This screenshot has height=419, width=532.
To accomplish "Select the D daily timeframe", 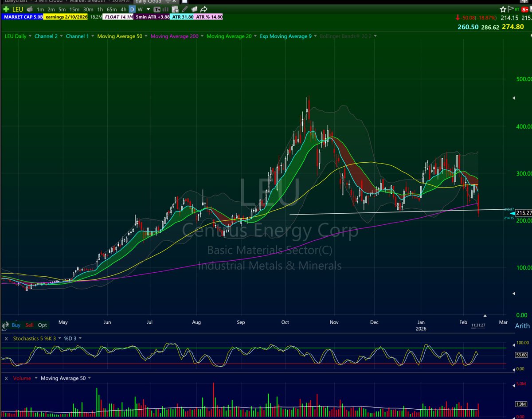I will pyautogui.click(x=132, y=9).
